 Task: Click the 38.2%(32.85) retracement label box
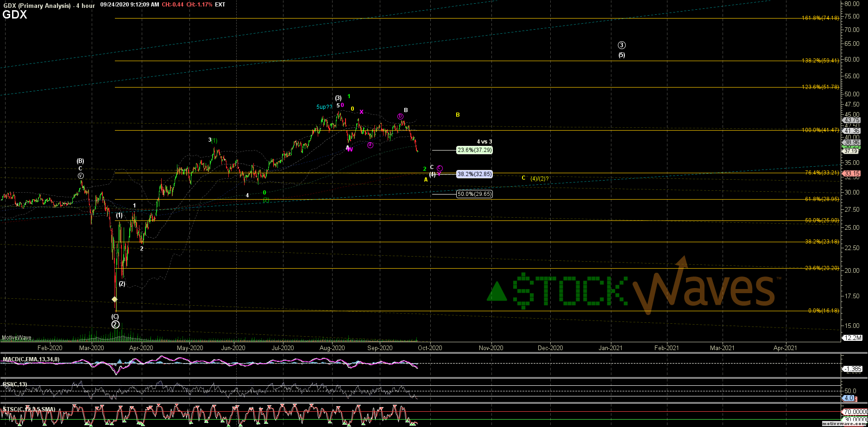click(x=474, y=174)
